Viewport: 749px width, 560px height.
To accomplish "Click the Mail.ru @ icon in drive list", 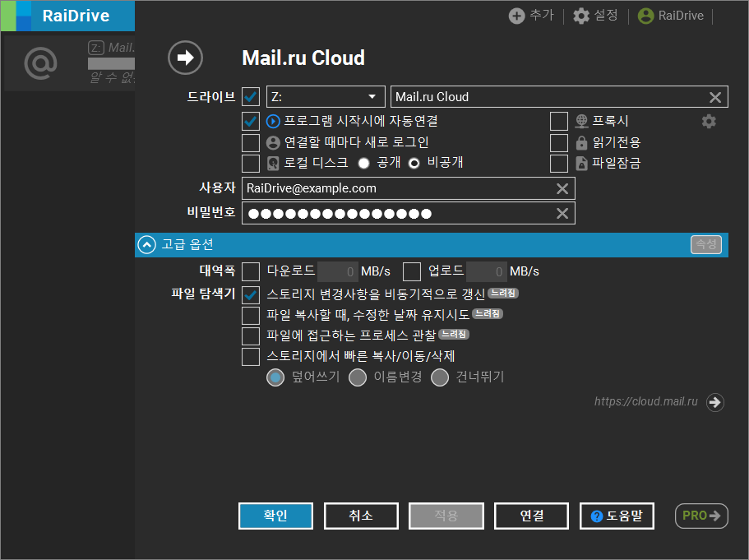I will click(x=40, y=63).
